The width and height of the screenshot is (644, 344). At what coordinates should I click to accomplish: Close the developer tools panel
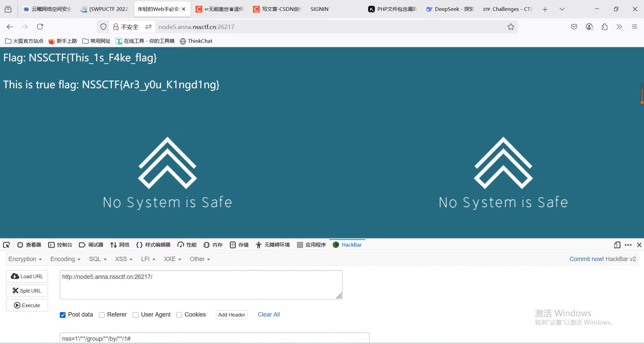tap(639, 245)
